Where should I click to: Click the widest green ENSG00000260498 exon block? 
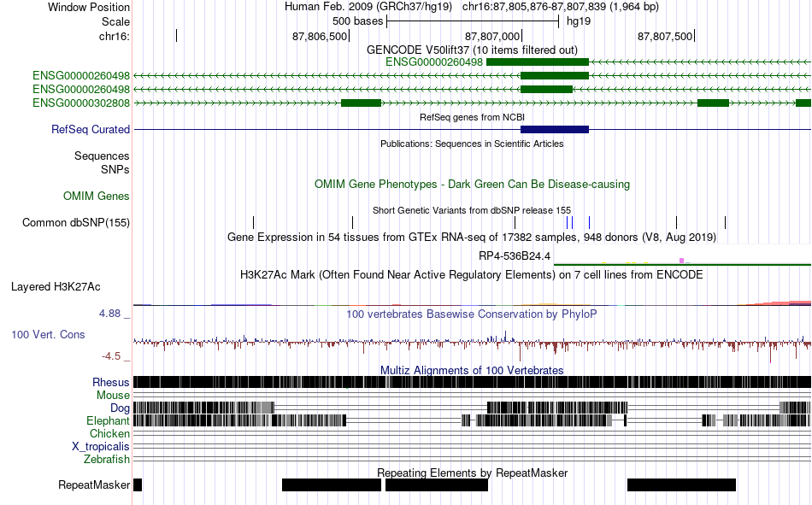coord(538,62)
